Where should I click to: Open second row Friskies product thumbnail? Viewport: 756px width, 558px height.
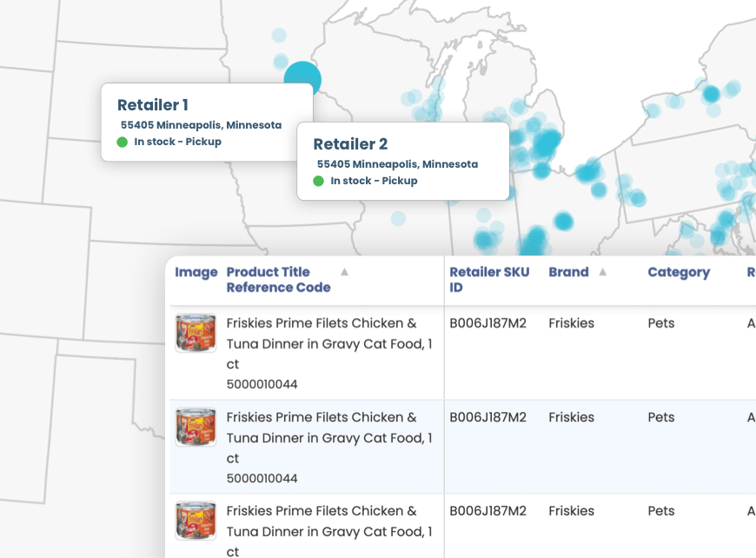click(x=196, y=427)
